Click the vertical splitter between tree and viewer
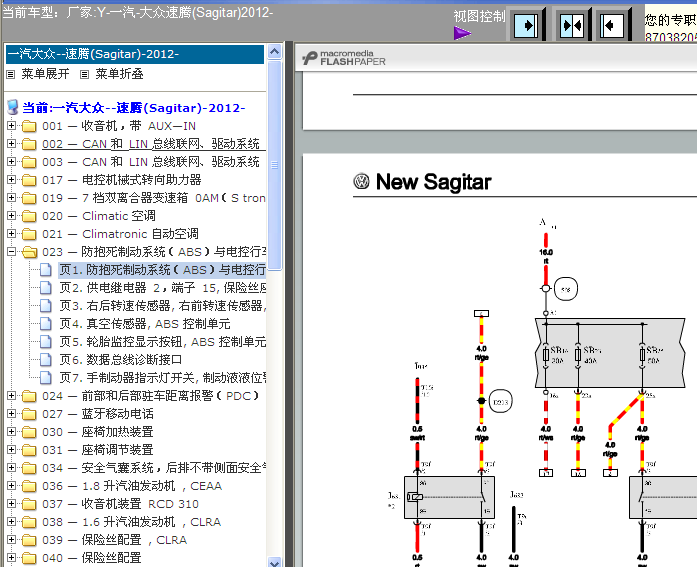This screenshot has width=697, height=567. (x=289, y=304)
